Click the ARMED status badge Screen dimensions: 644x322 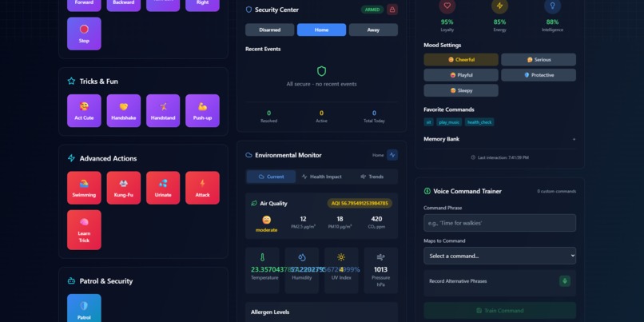(372, 10)
